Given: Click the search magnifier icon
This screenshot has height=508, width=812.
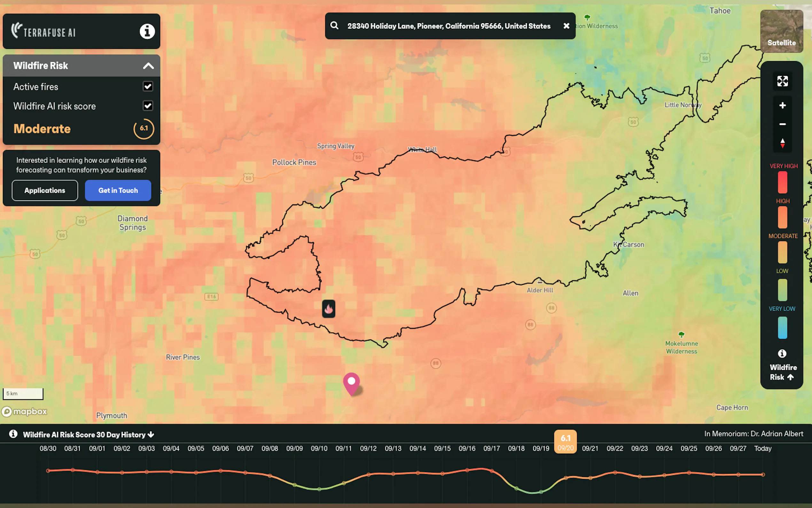Looking at the screenshot, I should click(x=334, y=26).
